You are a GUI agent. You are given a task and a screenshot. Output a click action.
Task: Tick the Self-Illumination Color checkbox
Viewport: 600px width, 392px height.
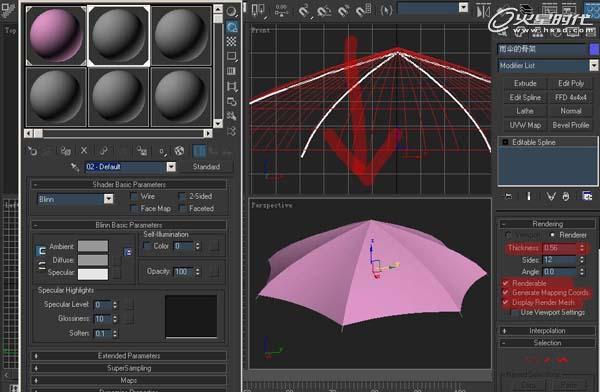tap(147, 246)
